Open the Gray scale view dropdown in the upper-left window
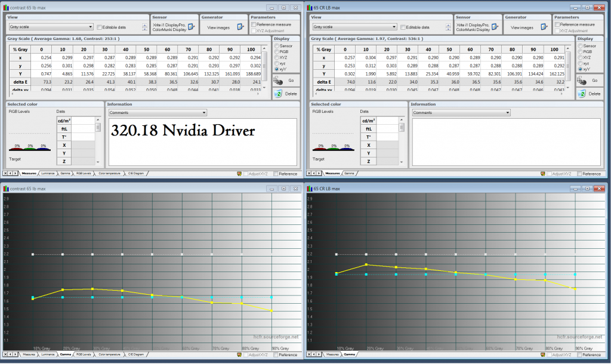The height and width of the screenshot is (364, 611). (x=51, y=27)
